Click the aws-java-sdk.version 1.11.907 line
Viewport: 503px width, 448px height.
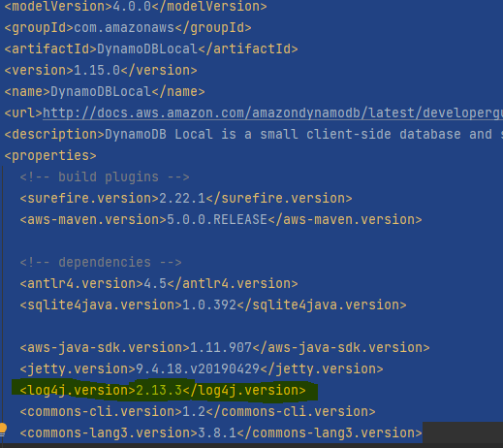tap(225, 347)
